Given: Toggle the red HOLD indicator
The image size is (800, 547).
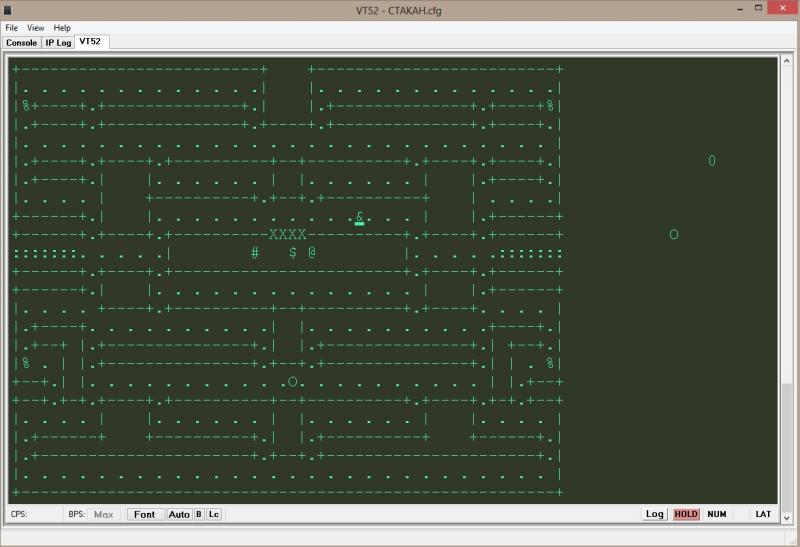Looking at the screenshot, I should click(686, 514).
